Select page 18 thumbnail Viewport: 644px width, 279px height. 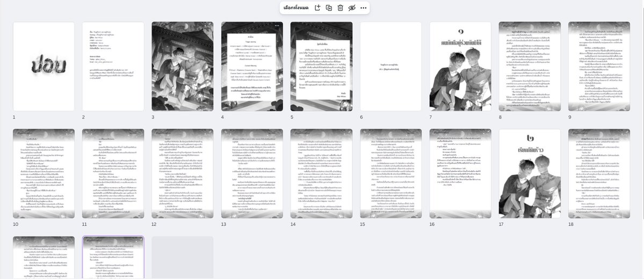point(599,173)
